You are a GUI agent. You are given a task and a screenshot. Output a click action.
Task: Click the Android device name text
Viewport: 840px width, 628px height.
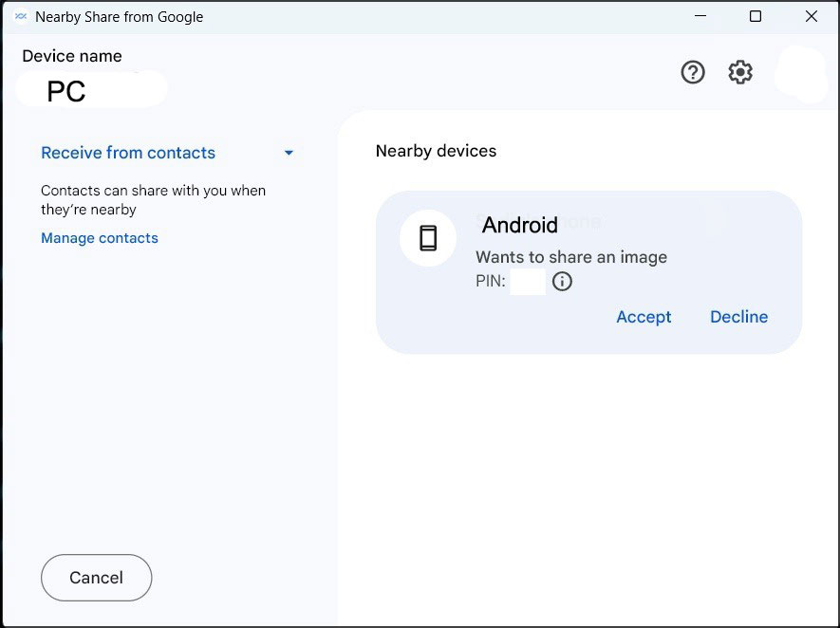(519, 225)
